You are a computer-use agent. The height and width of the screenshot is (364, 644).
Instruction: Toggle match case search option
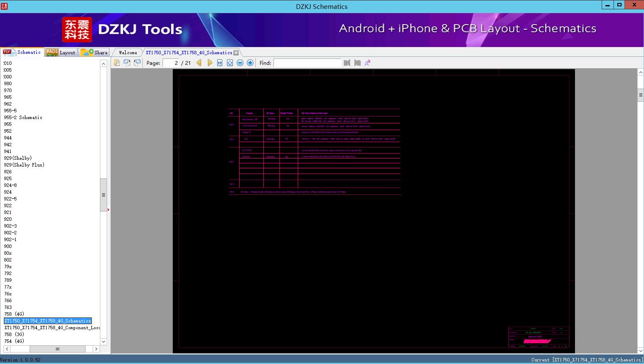pos(368,63)
